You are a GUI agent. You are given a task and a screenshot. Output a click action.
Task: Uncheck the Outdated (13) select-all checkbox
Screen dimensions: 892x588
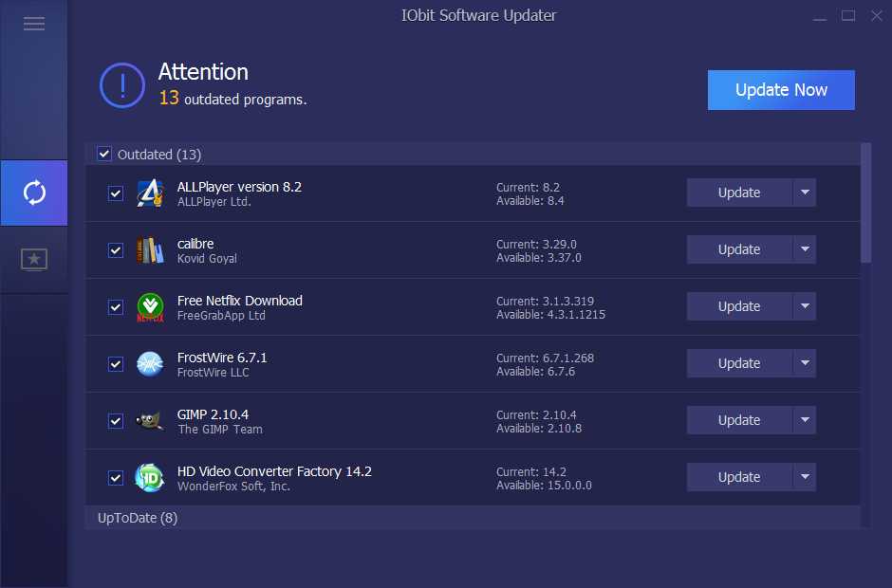(x=104, y=155)
